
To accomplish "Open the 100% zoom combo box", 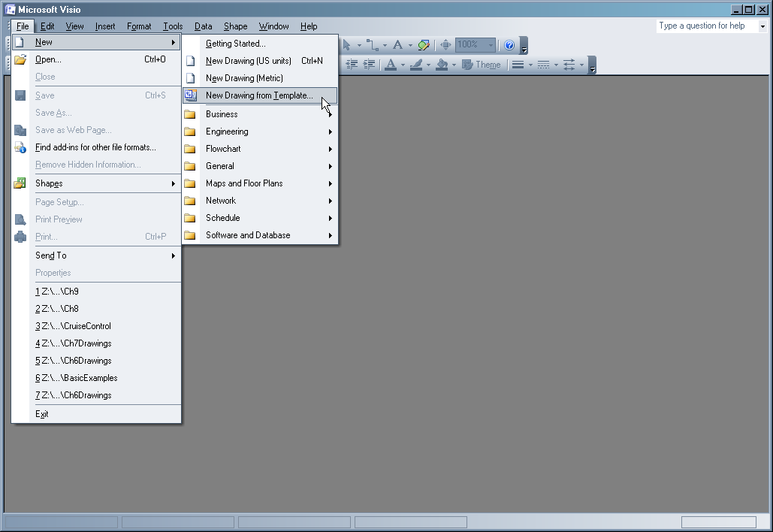I will [475, 45].
